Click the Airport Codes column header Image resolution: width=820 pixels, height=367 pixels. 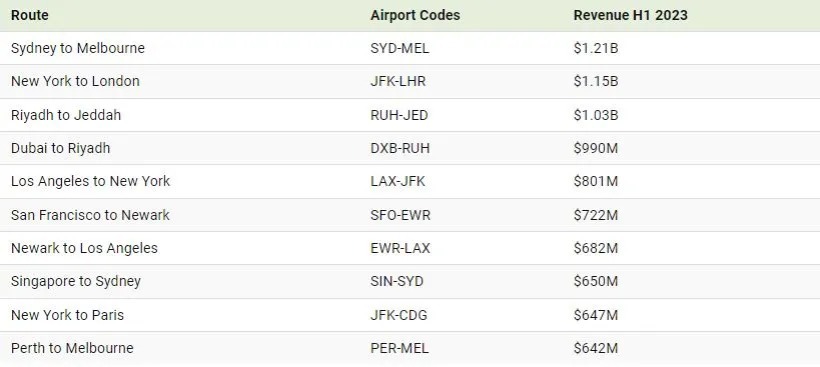click(x=415, y=15)
